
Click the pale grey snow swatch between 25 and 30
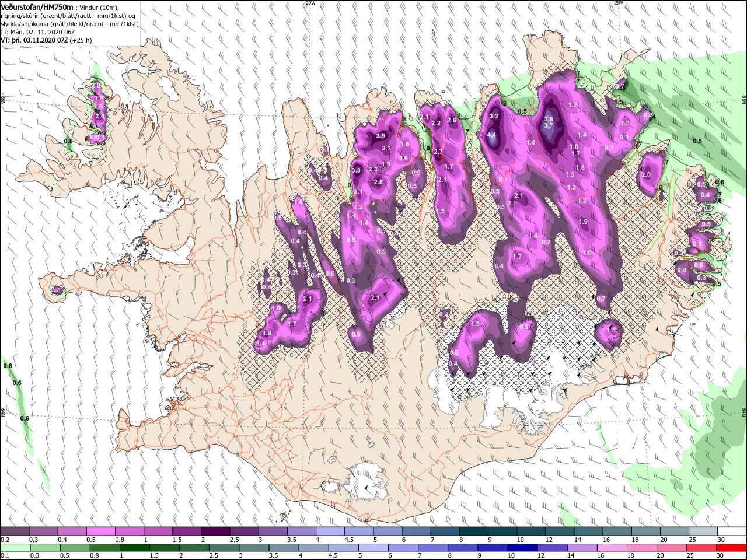click(x=703, y=531)
